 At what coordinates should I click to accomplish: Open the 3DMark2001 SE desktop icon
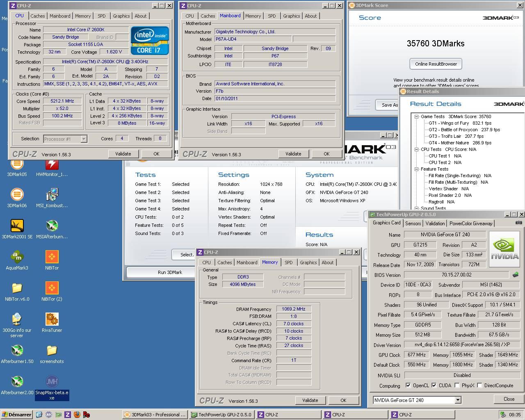pyautogui.click(x=17, y=229)
